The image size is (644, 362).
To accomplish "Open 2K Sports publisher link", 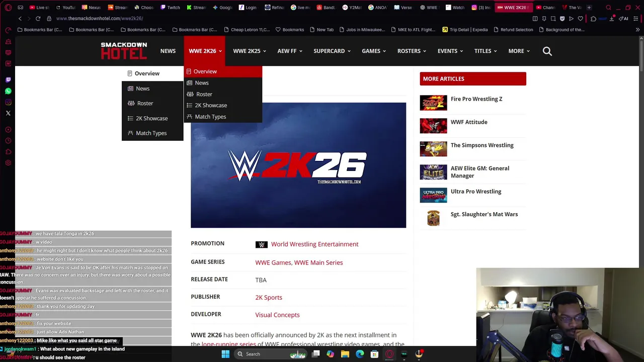I will coord(269,298).
